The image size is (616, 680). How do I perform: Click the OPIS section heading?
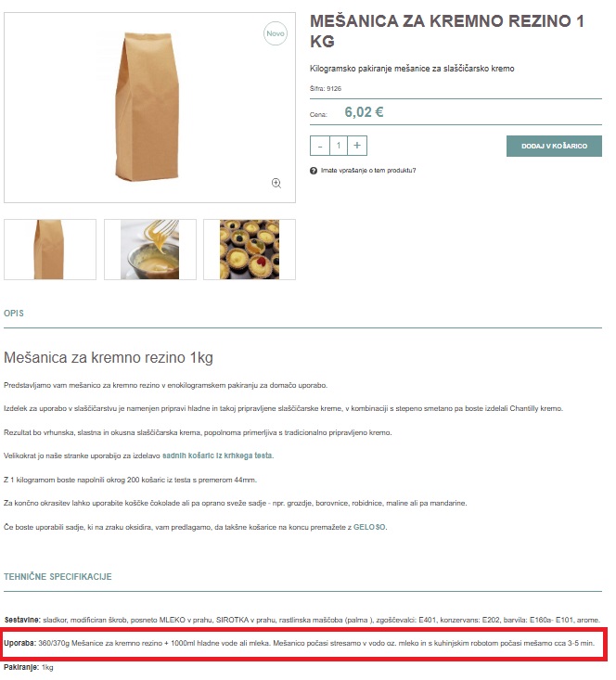(14, 314)
